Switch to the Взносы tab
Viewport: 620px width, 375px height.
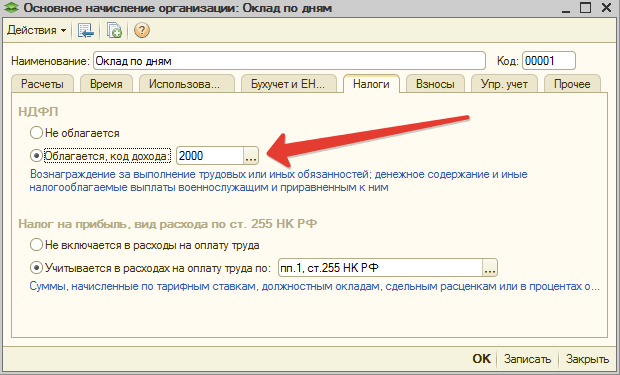435,84
